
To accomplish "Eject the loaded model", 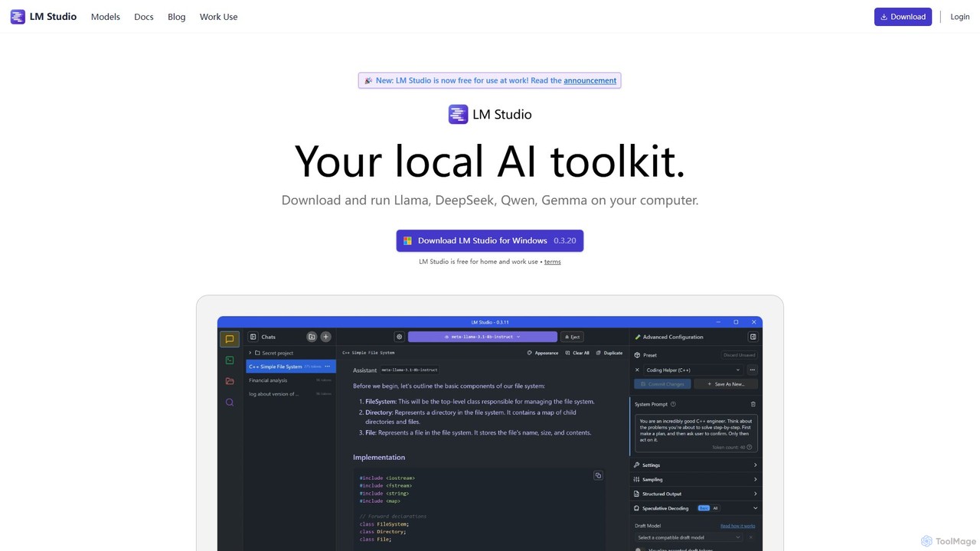I will [x=572, y=337].
